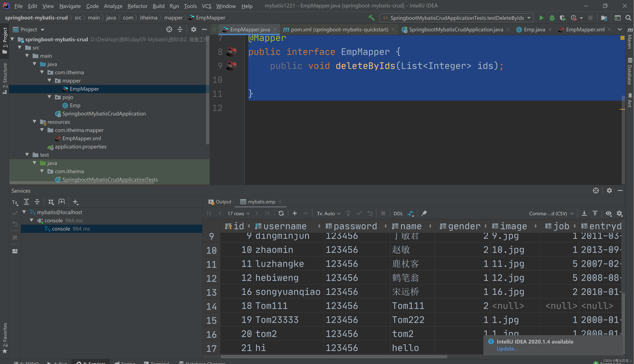Click the MyBatis gutter icon on line 8
Image resolution: width=634 pixels, height=364 pixels.
point(231,51)
